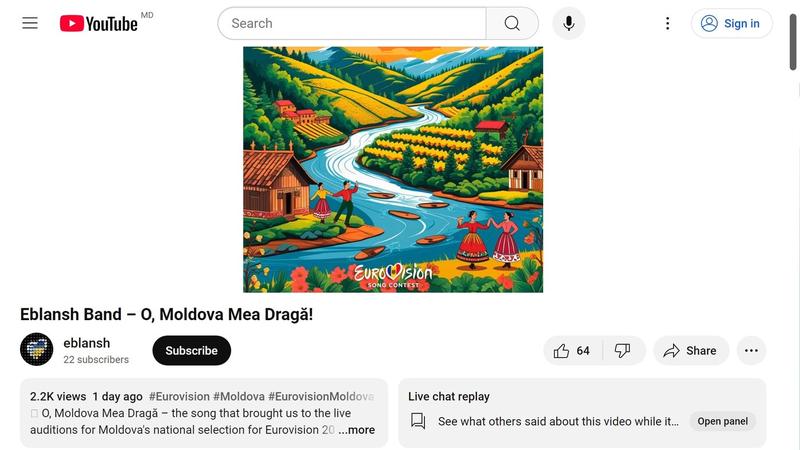This screenshot has height=450, width=800.
Task: Focus the Search input field
Action: click(352, 23)
